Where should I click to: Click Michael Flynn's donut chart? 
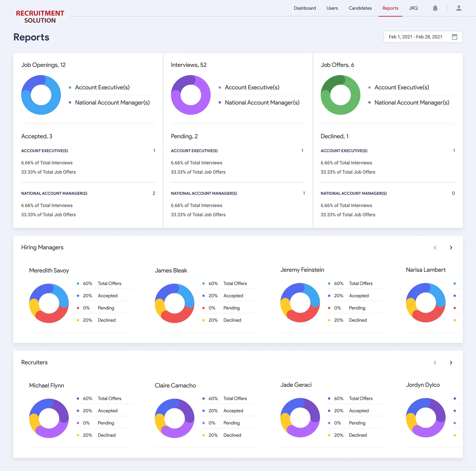[x=49, y=418]
